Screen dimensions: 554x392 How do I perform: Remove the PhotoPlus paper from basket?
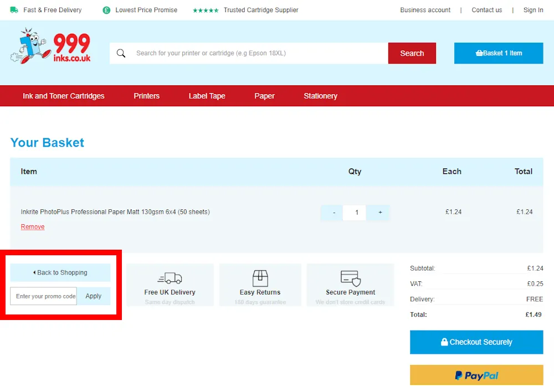(32, 226)
